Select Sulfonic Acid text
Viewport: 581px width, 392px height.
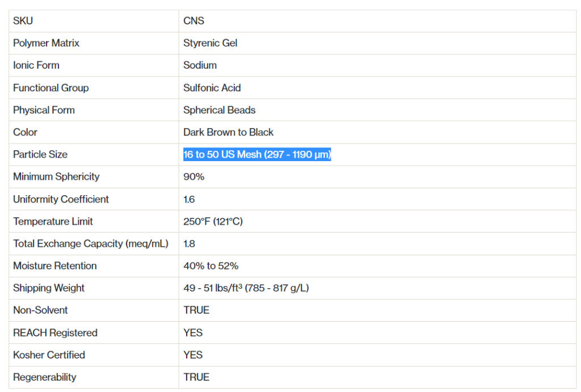[212, 88]
